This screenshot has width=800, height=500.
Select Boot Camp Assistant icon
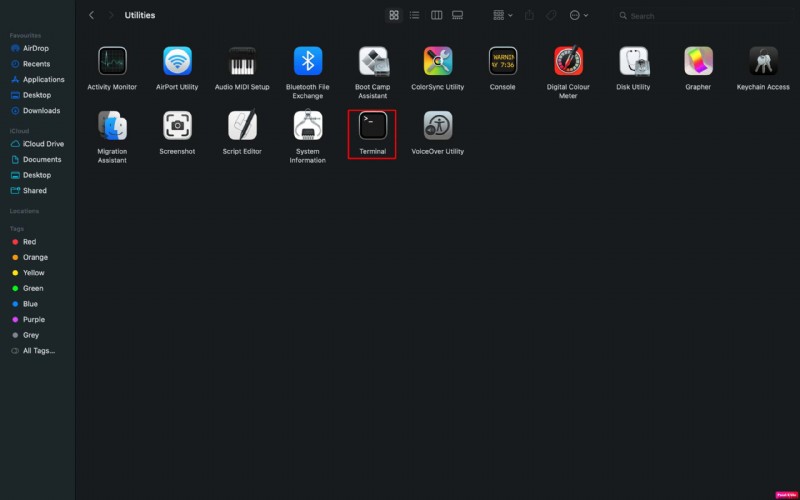coord(373,61)
